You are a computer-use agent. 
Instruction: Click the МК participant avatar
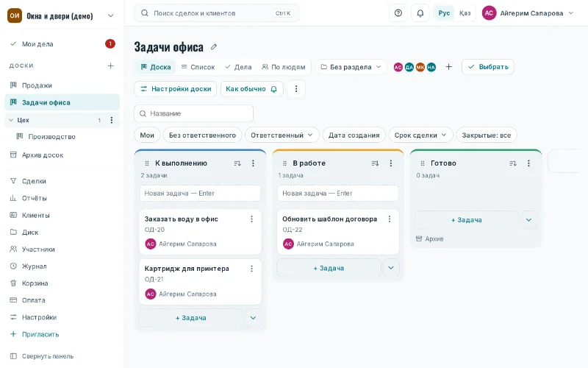point(420,67)
